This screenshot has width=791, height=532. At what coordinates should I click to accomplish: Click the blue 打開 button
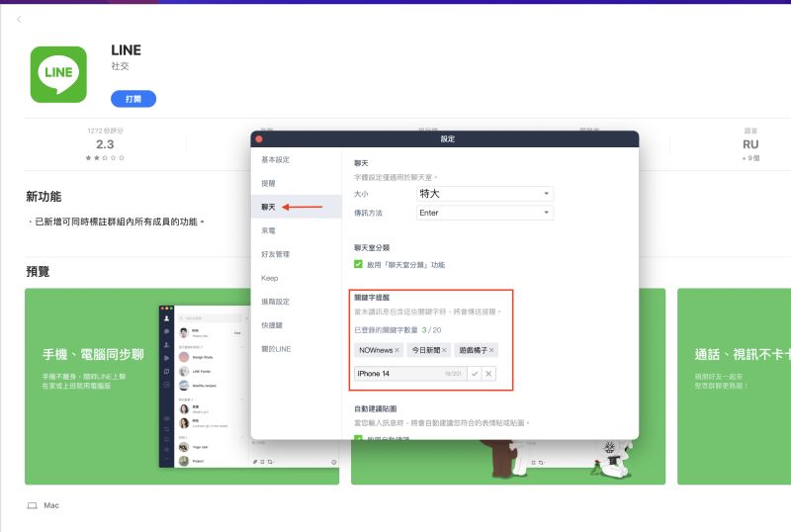[133, 99]
